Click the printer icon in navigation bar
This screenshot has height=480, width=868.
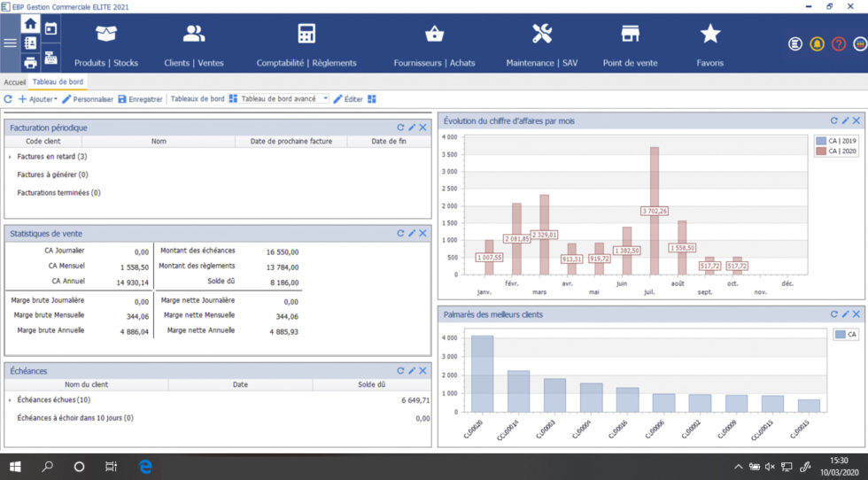[30, 62]
